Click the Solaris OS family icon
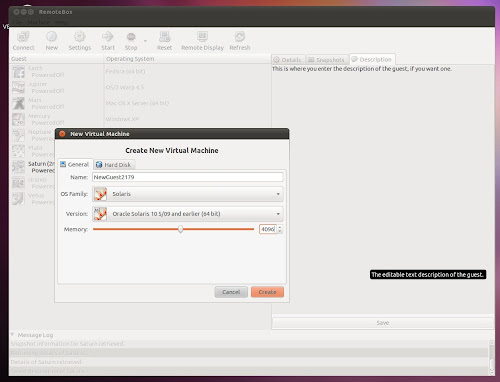This screenshot has height=382, width=500. pos(100,194)
